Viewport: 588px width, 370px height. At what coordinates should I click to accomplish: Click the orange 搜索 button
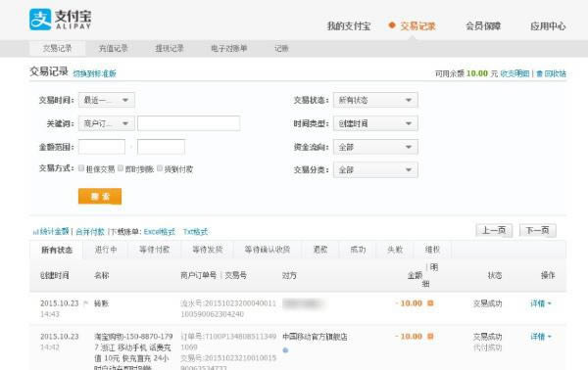[100, 196]
